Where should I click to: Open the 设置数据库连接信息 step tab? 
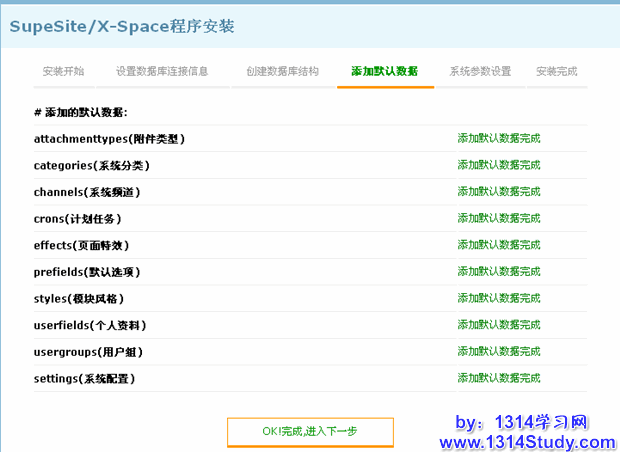(x=162, y=72)
